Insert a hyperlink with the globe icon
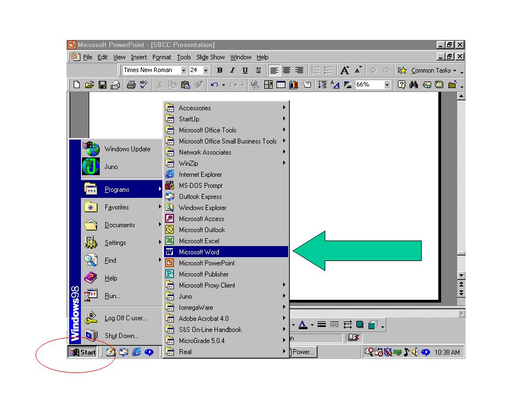Viewport: 532px width, 399px height. (x=255, y=84)
